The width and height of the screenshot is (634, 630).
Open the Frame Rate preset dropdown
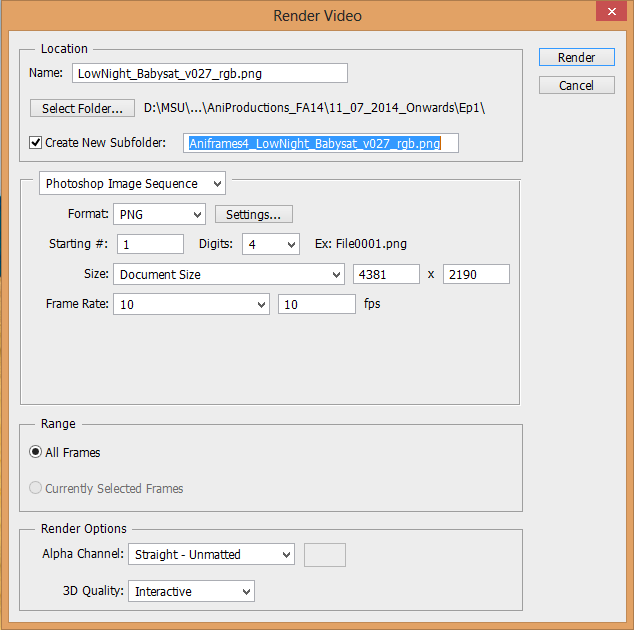coord(191,304)
